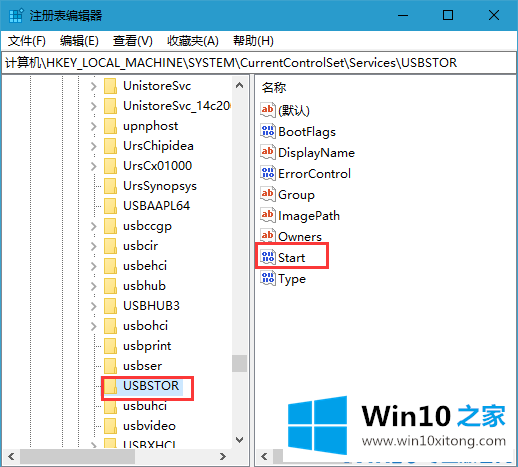The image size is (518, 467).
Task: Select the UrsCx01000 tree key
Action: tap(157, 166)
